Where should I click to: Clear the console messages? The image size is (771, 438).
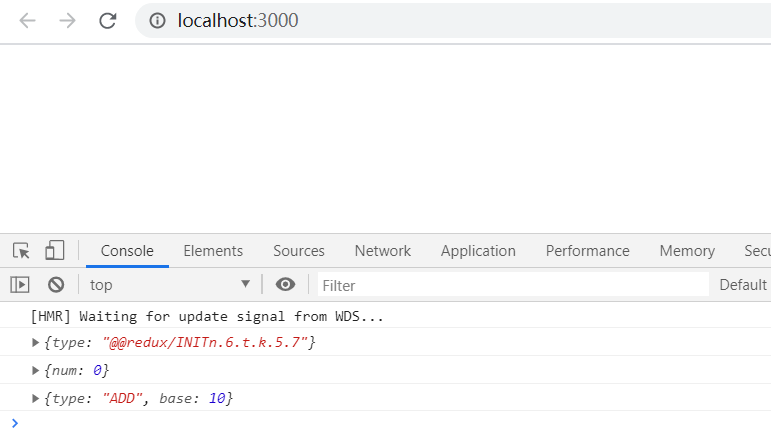tap(56, 285)
